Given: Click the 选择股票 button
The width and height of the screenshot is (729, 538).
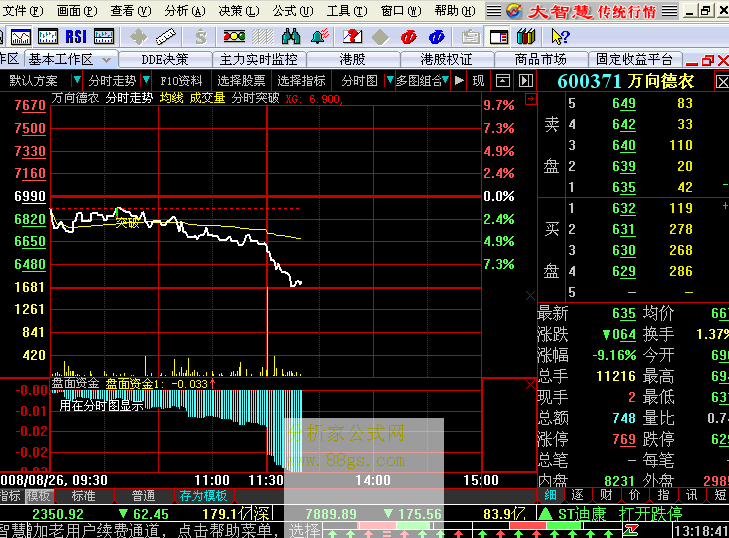Looking at the screenshot, I should pos(241,81).
